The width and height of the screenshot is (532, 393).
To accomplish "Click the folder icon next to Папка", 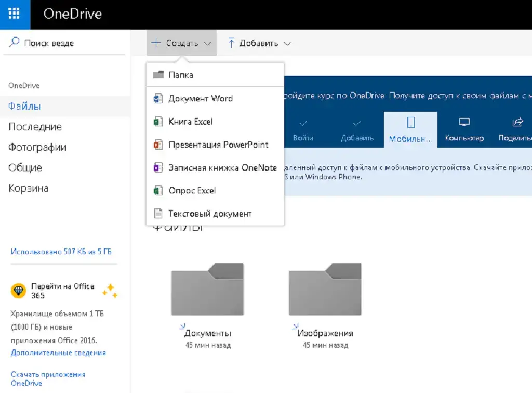I will tap(158, 75).
